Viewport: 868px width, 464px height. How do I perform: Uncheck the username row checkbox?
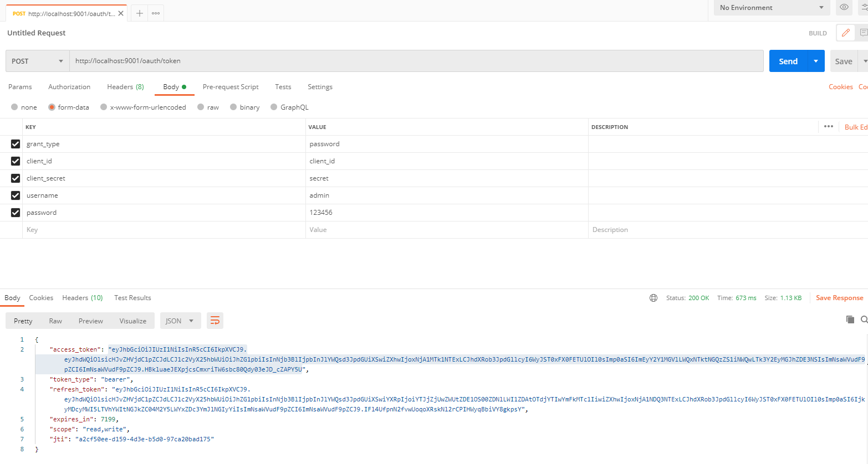[16, 195]
